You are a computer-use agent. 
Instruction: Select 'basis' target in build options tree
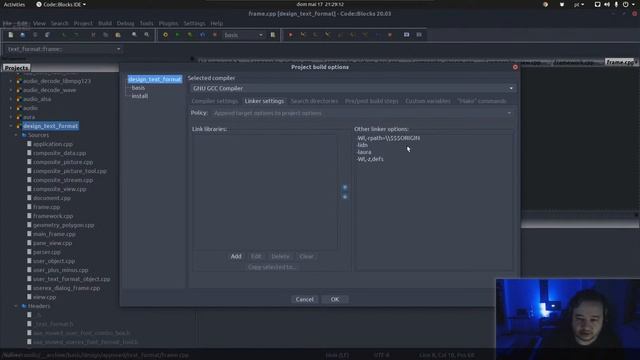click(138, 88)
